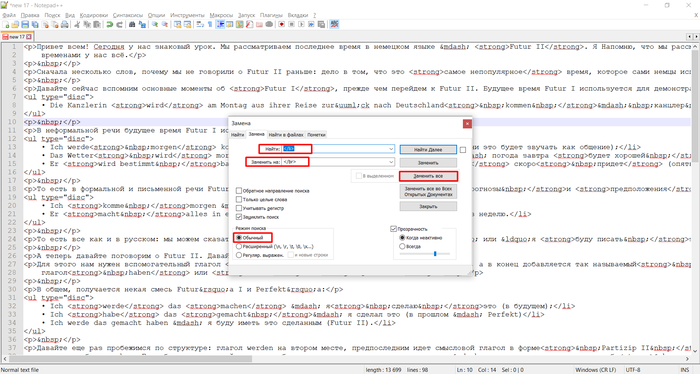This screenshot has height=374, width=700.
Task: Click the green Undo arrow icon
Action: click(109, 25)
